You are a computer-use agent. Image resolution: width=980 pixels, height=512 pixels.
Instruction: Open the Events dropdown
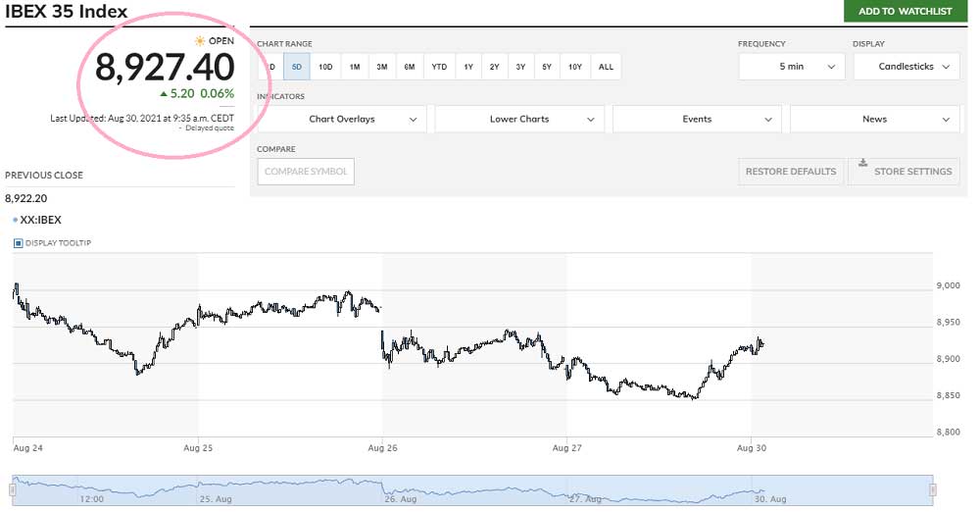697,119
